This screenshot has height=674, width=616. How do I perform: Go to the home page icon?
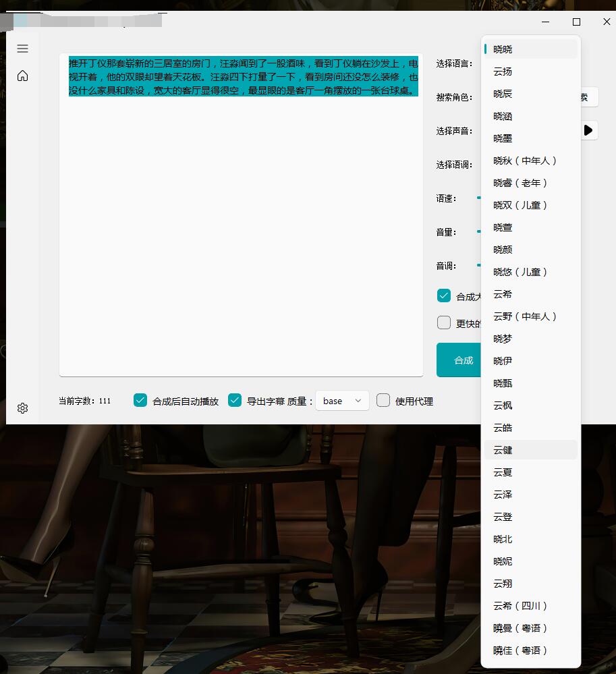click(22, 76)
